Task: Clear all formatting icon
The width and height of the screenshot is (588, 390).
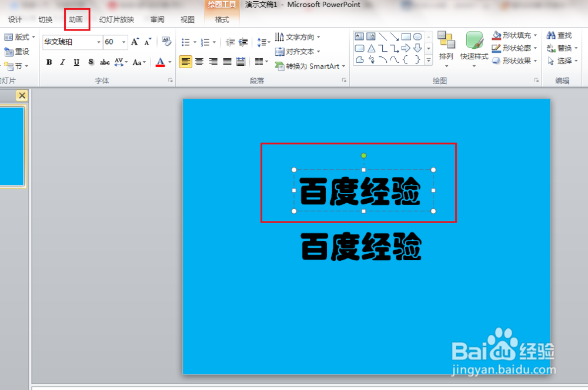Action: pos(166,41)
